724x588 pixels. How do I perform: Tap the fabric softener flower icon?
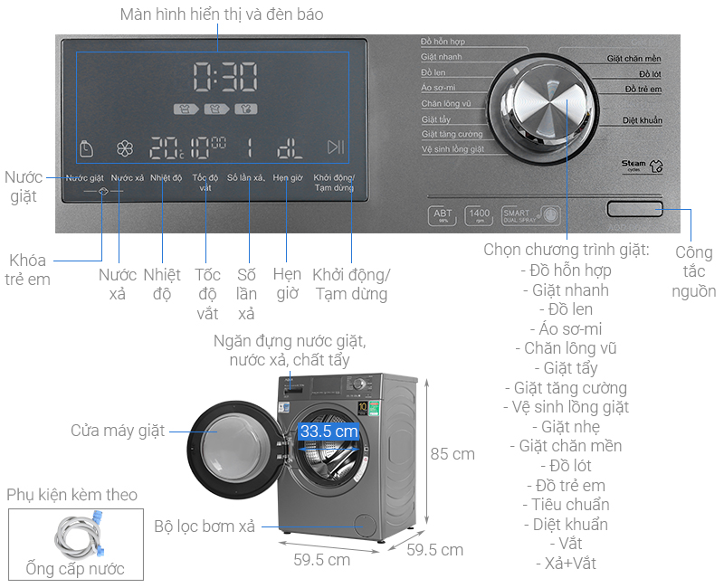coord(126,147)
